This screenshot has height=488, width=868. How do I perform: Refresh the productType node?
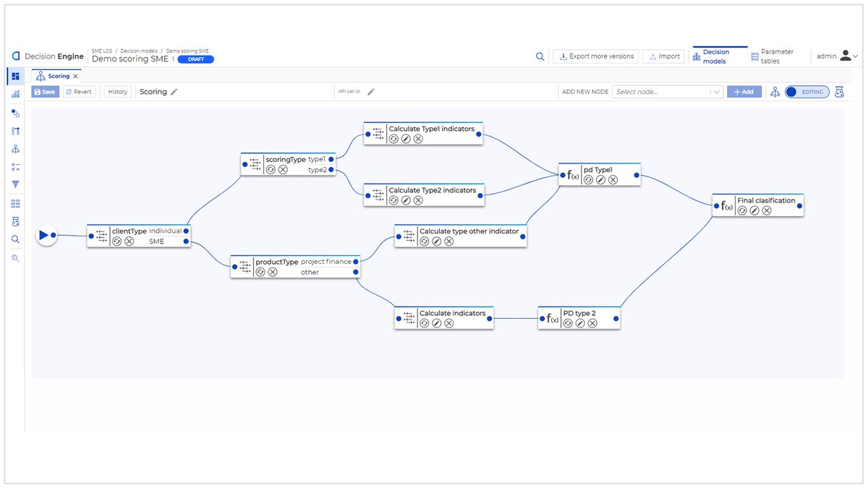coord(260,272)
